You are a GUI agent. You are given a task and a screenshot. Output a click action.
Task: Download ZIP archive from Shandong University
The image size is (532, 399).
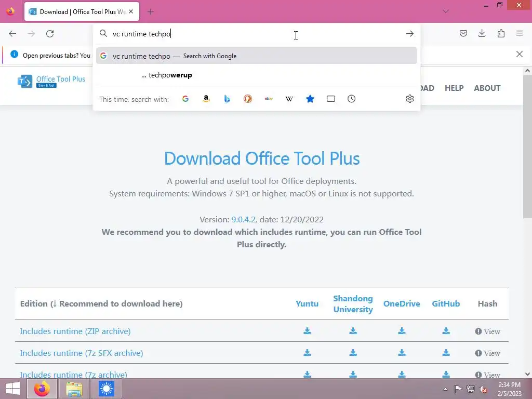pyautogui.click(x=353, y=331)
